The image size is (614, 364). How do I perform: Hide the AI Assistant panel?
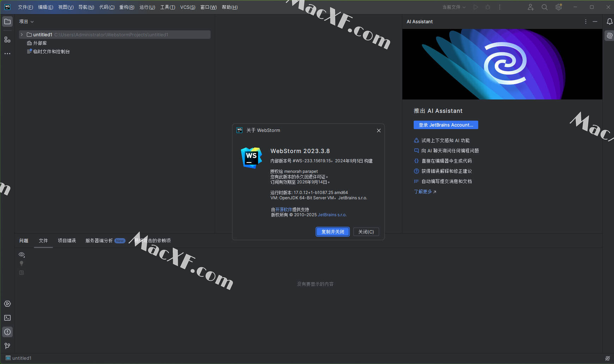(595, 22)
